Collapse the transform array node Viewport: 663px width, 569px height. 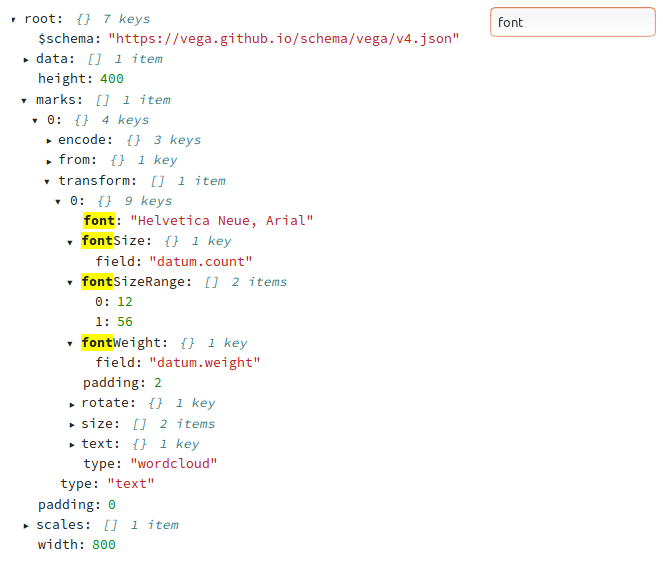pos(47,182)
